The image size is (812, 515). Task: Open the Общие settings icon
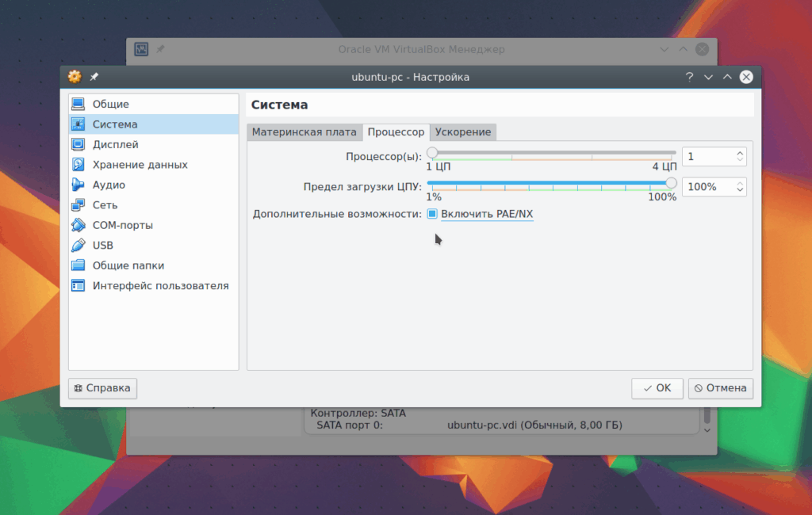coord(79,104)
